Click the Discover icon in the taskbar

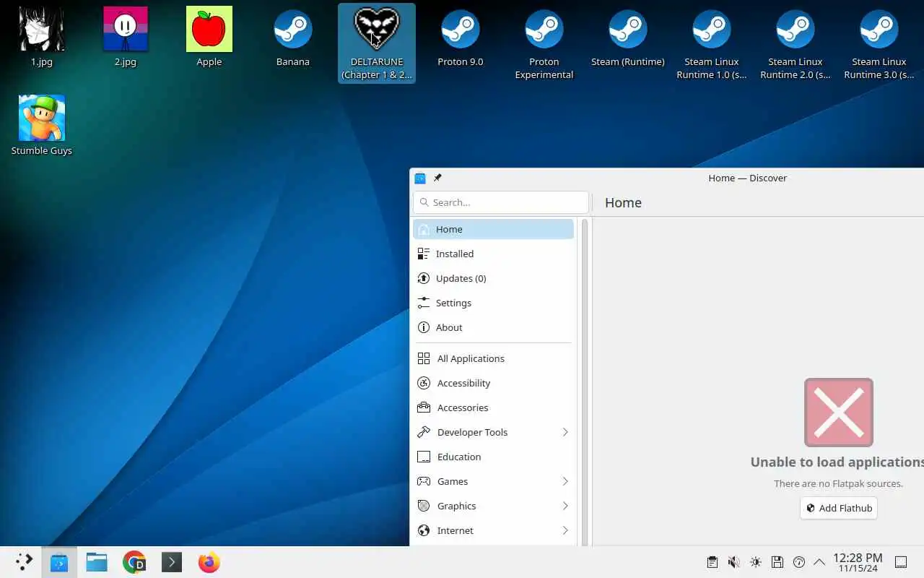tap(59, 562)
